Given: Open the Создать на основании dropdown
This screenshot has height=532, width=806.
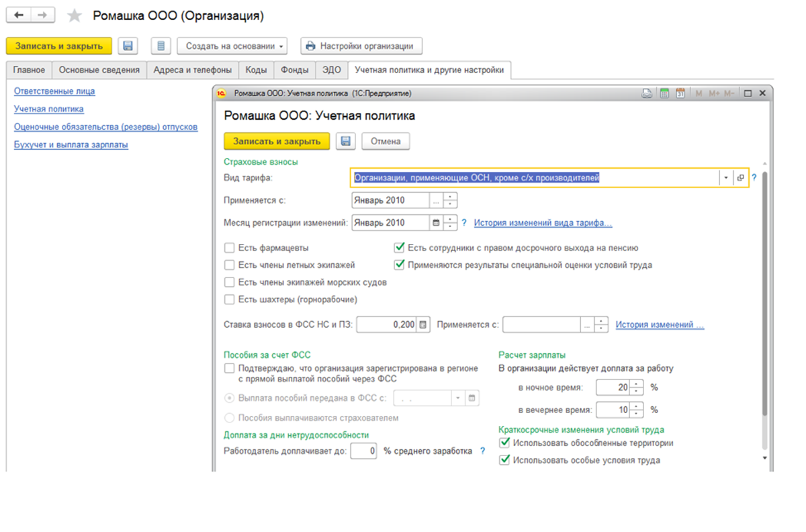Looking at the screenshot, I should (232, 46).
